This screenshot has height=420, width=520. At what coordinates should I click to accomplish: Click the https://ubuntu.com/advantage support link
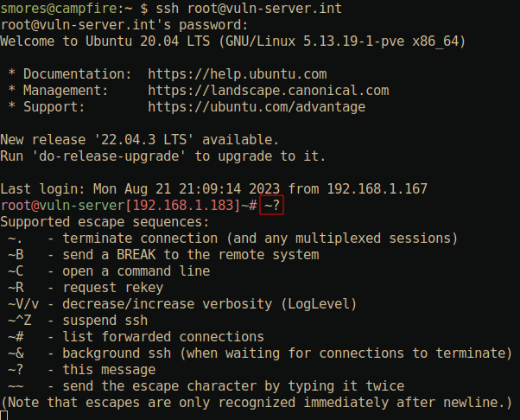(257, 106)
